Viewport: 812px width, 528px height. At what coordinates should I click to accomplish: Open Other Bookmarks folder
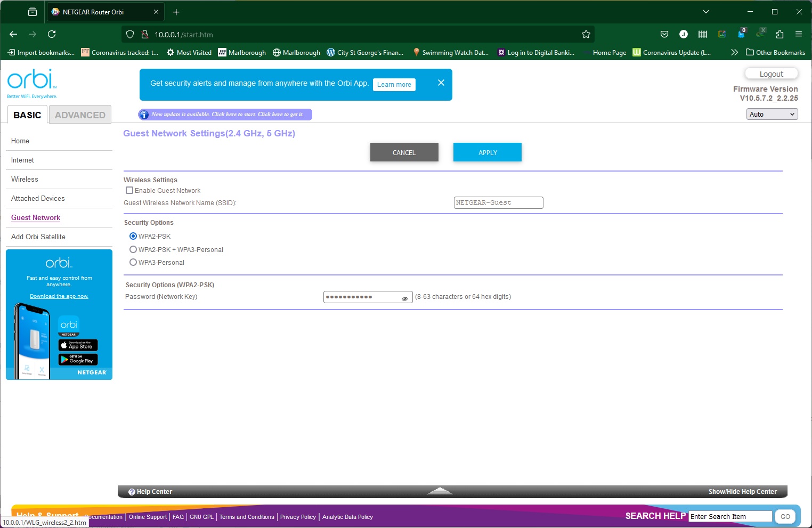(775, 52)
